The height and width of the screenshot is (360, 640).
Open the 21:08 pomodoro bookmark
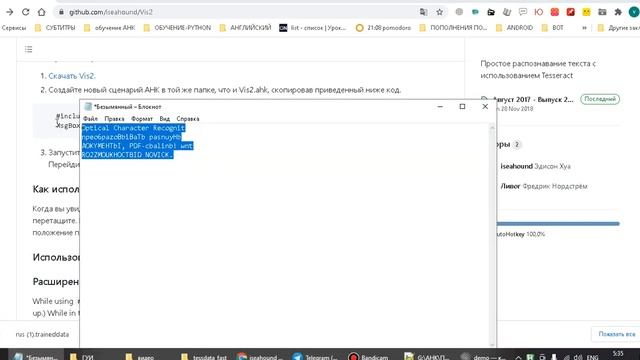click(x=383, y=28)
